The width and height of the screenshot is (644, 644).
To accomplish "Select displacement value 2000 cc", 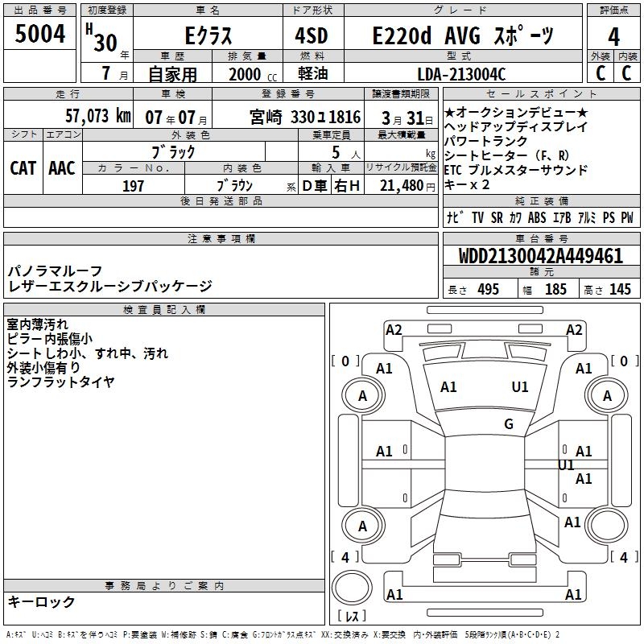I will tap(253, 74).
